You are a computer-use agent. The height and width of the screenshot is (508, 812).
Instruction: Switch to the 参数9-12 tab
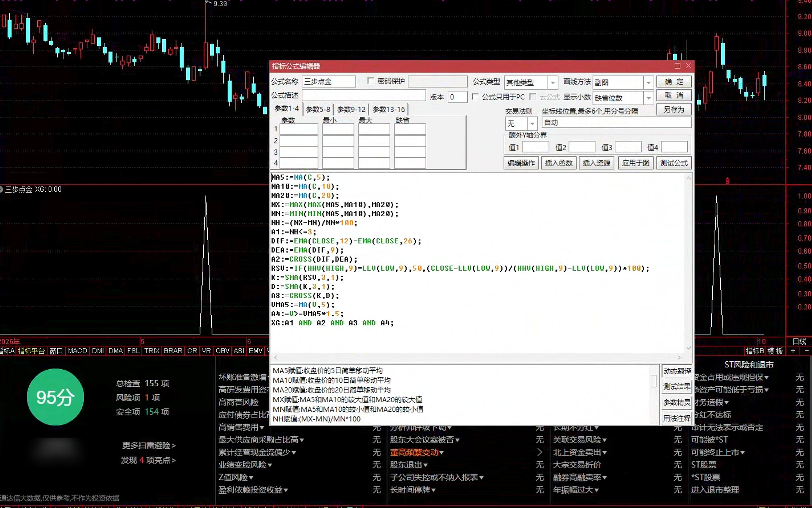tap(351, 109)
